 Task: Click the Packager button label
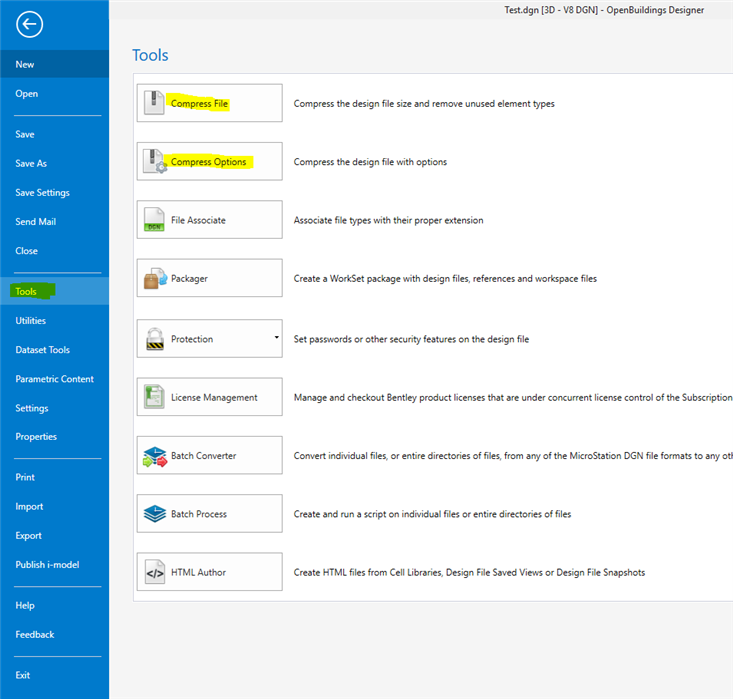click(189, 279)
